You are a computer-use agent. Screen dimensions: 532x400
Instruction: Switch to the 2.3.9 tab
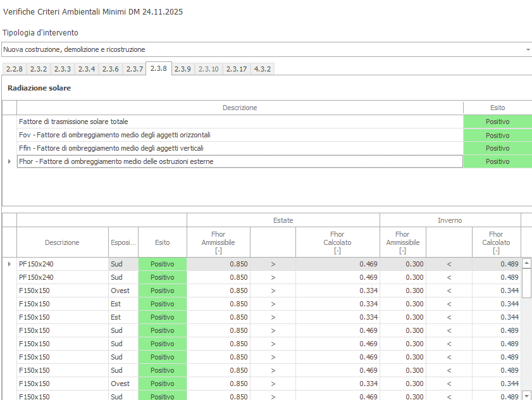[x=183, y=69]
